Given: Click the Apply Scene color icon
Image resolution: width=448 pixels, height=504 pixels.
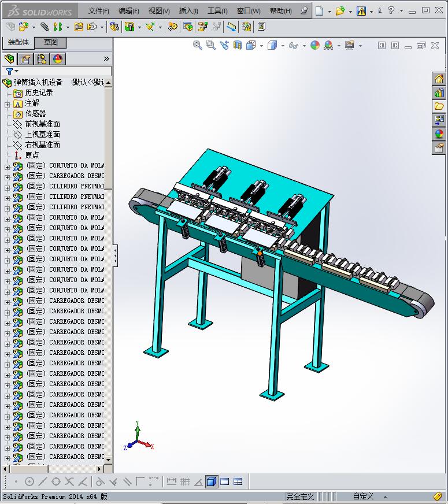Looking at the screenshot, I should click(328, 45).
